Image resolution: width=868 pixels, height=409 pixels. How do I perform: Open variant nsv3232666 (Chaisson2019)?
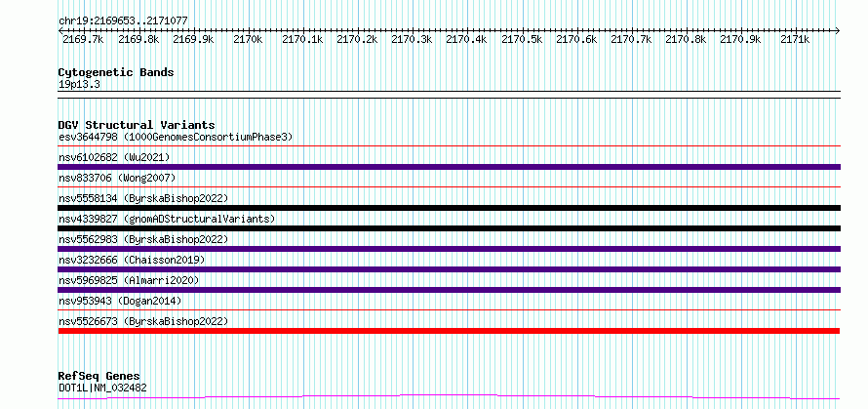[132, 260]
